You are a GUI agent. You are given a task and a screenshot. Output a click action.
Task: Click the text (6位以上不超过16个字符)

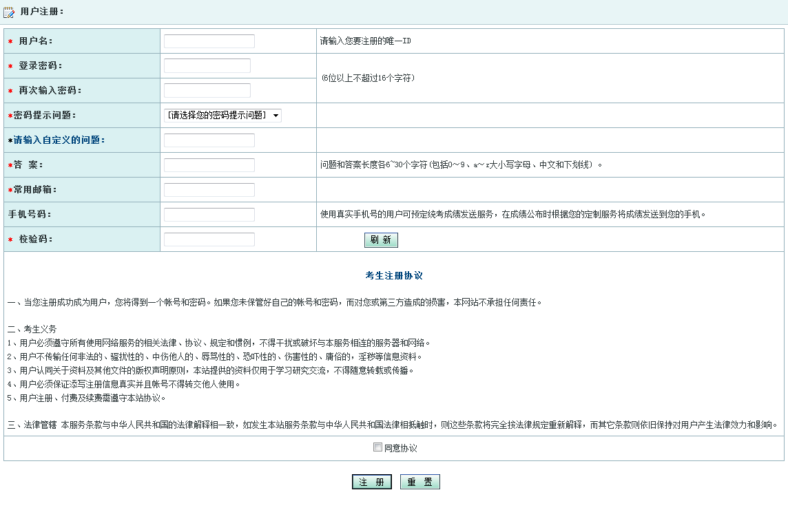pyautogui.click(x=368, y=78)
